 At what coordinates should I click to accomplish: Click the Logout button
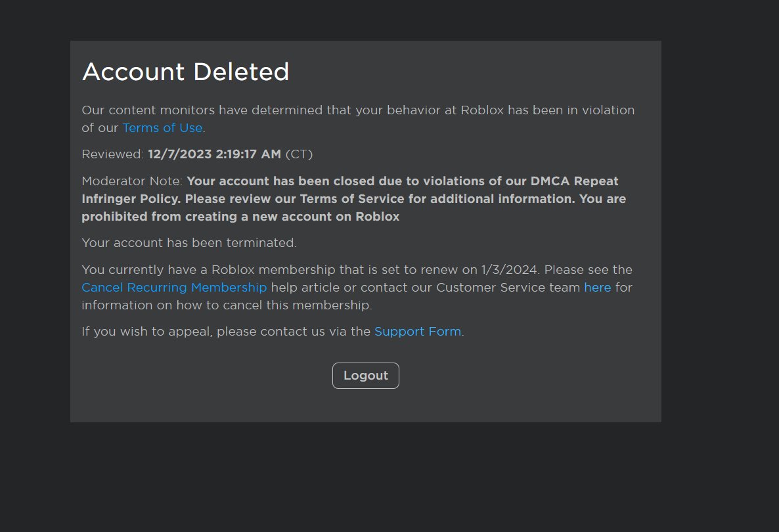366,376
